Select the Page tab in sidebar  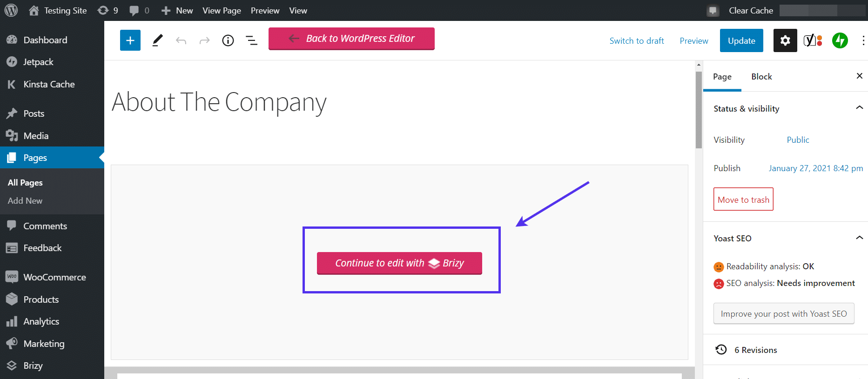(x=722, y=77)
